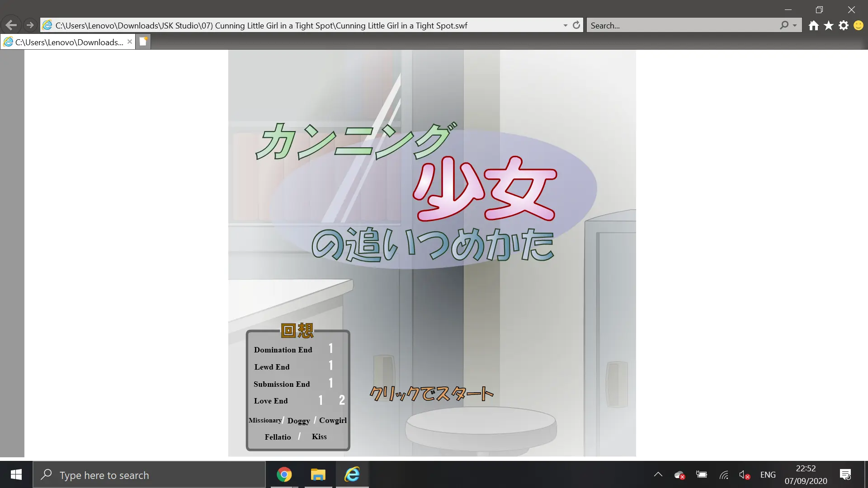Close the Internet Explorer window

tap(851, 9)
